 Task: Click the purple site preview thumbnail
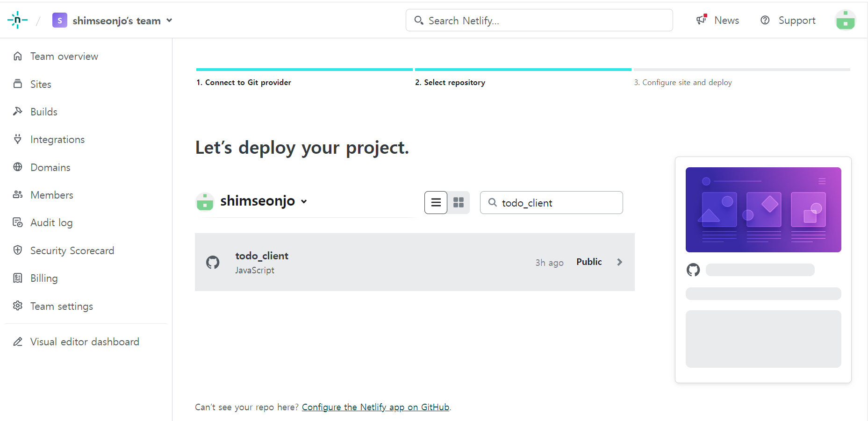763,210
